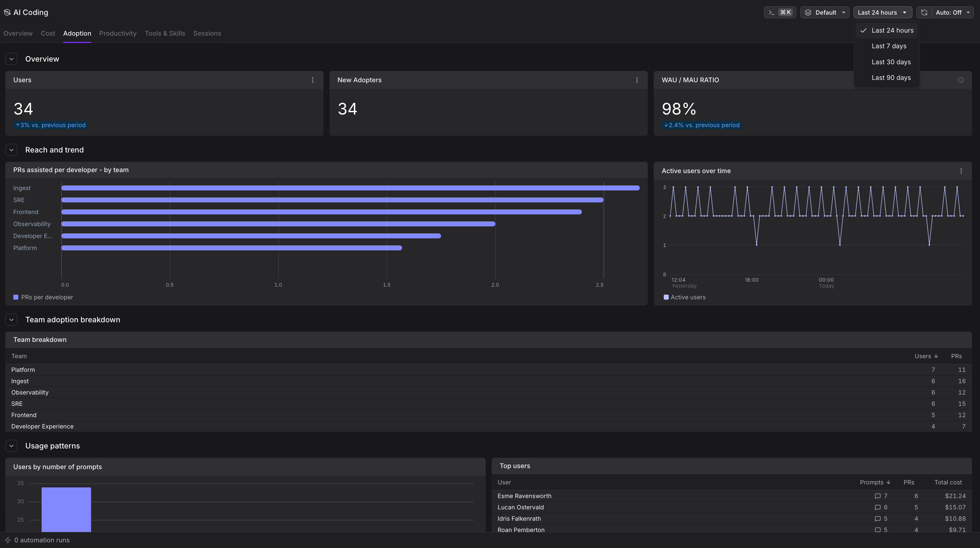The width and height of the screenshot is (980, 548).
Task: Click the refresh icon button
Action: coord(924,13)
